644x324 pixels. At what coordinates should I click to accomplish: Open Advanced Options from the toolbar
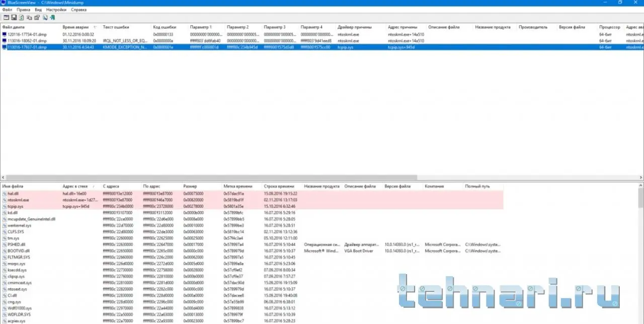(7, 18)
